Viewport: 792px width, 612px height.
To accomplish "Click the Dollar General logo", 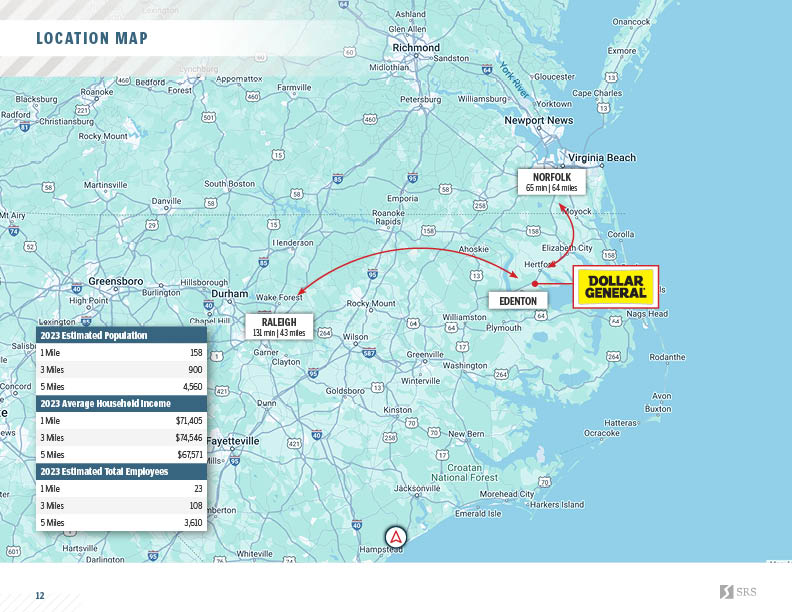I will pos(616,287).
